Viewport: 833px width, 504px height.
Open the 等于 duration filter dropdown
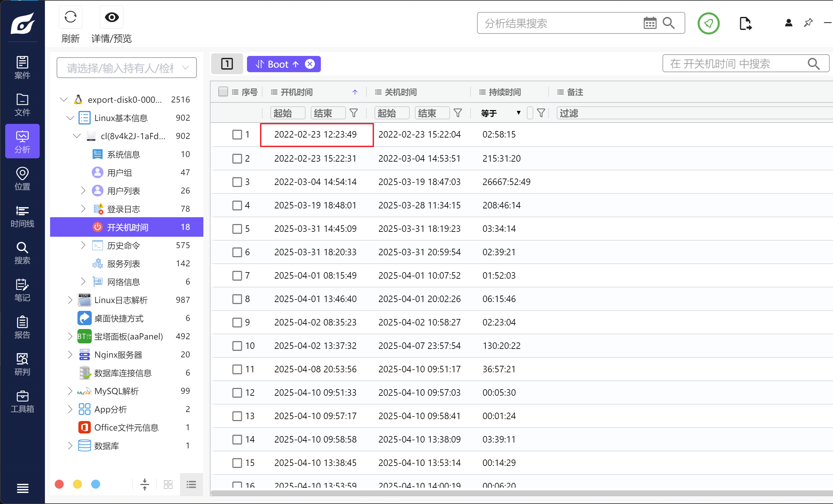click(x=501, y=113)
